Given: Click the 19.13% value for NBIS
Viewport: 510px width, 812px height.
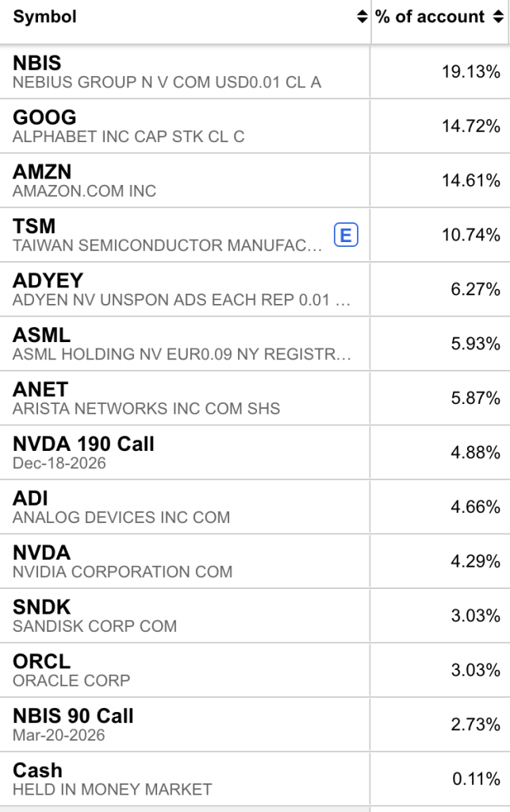Looking at the screenshot, I should pyautogui.click(x=470, y=72).
